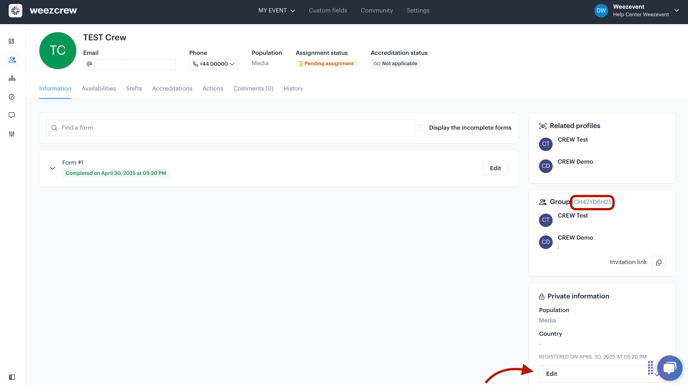This screenshot has height=385, width=688.
Task: Click the Weezcrew logo icon
Action: (x=15, y=11)
